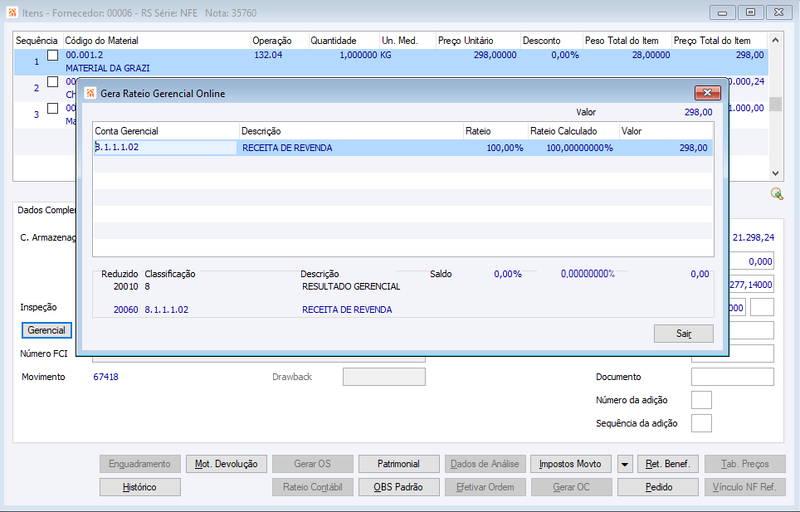Click the items grid scroll-up arrow
This screenshot has width=800, height=512.
776,40
